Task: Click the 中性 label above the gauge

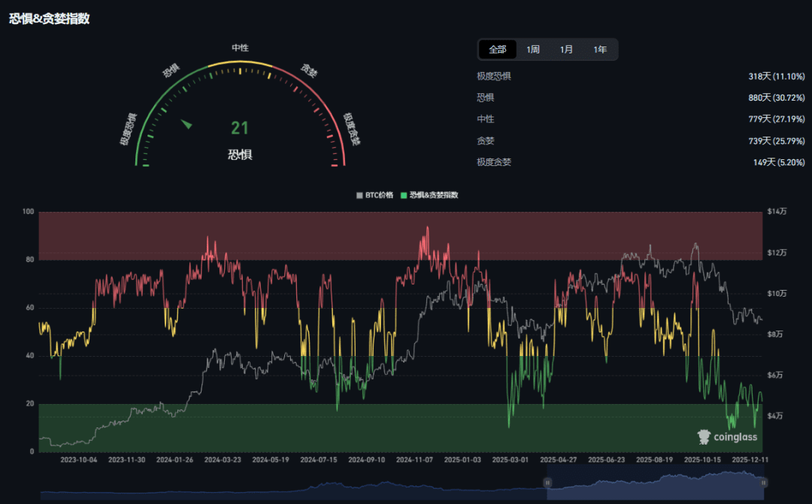Action: [x=240, y=47]
